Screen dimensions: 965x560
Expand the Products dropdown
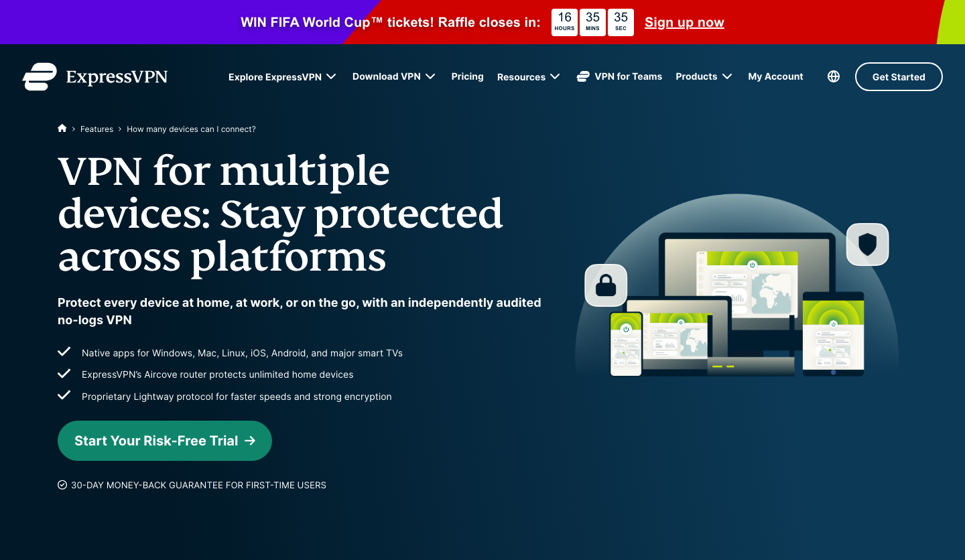(704, 76)
